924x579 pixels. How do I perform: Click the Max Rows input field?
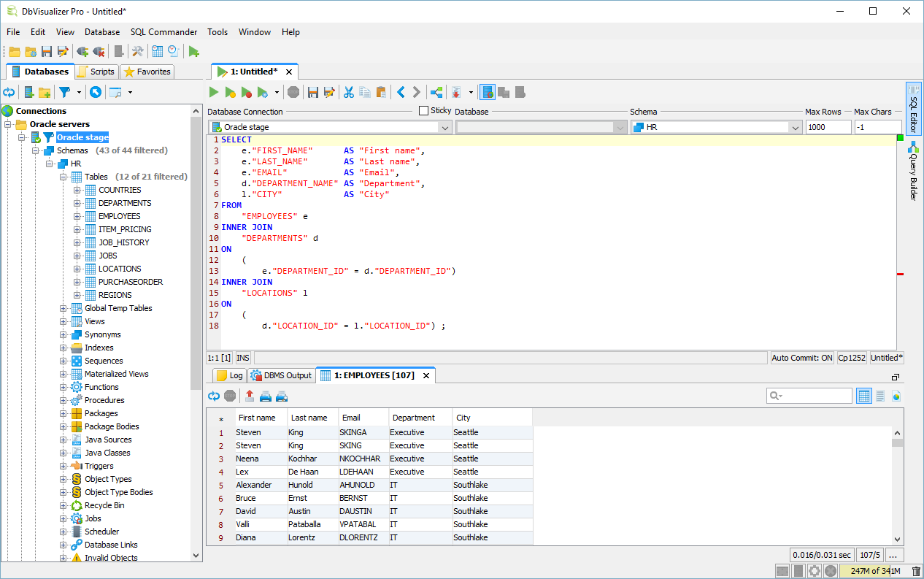[828, 127]
